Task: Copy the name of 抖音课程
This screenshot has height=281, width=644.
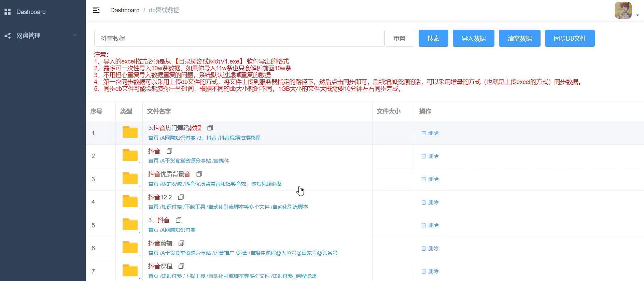Action: [x=181, y=266]
